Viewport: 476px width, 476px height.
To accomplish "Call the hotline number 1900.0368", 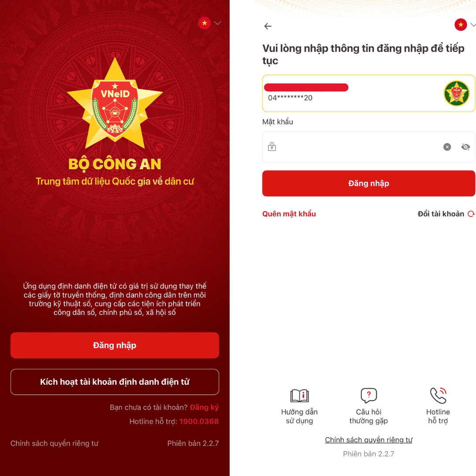I will pos(199,421).
